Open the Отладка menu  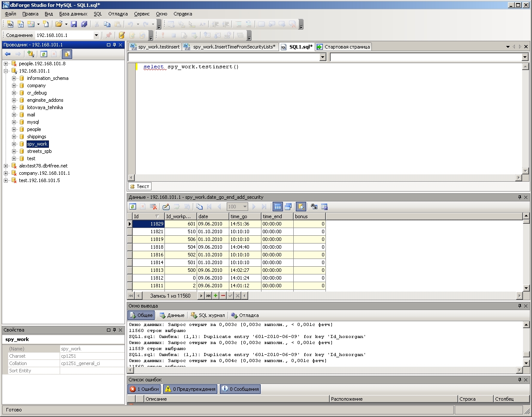click(118, 14)
